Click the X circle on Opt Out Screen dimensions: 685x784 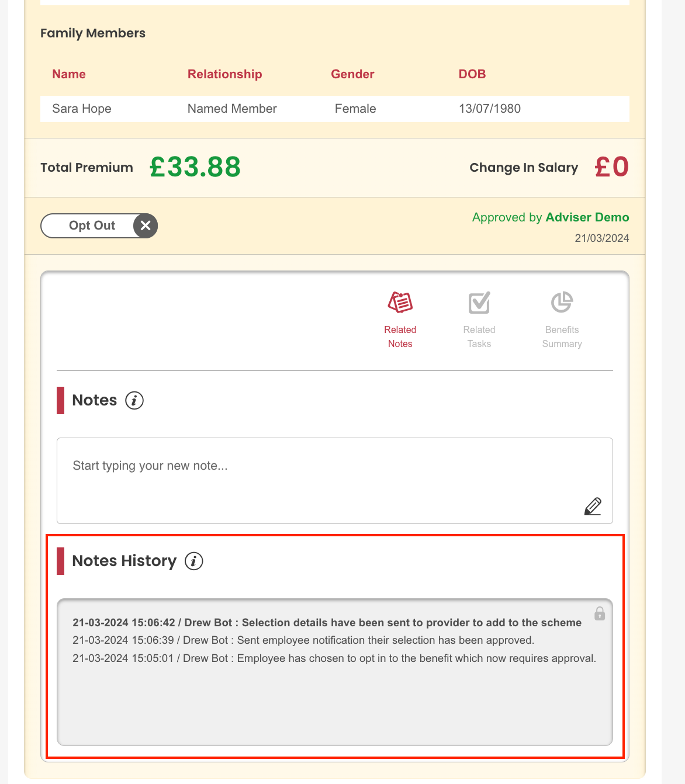click(x=146, y=226)
